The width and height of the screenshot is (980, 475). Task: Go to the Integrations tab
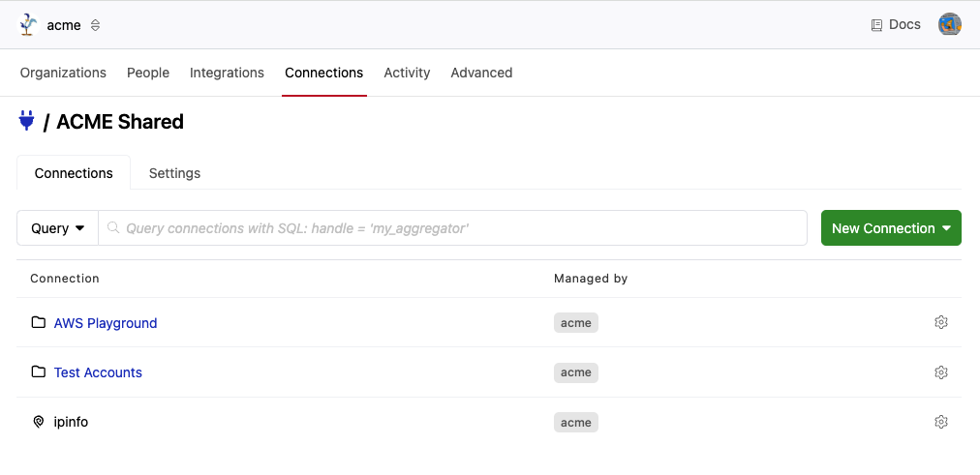(x=227, y=73)
